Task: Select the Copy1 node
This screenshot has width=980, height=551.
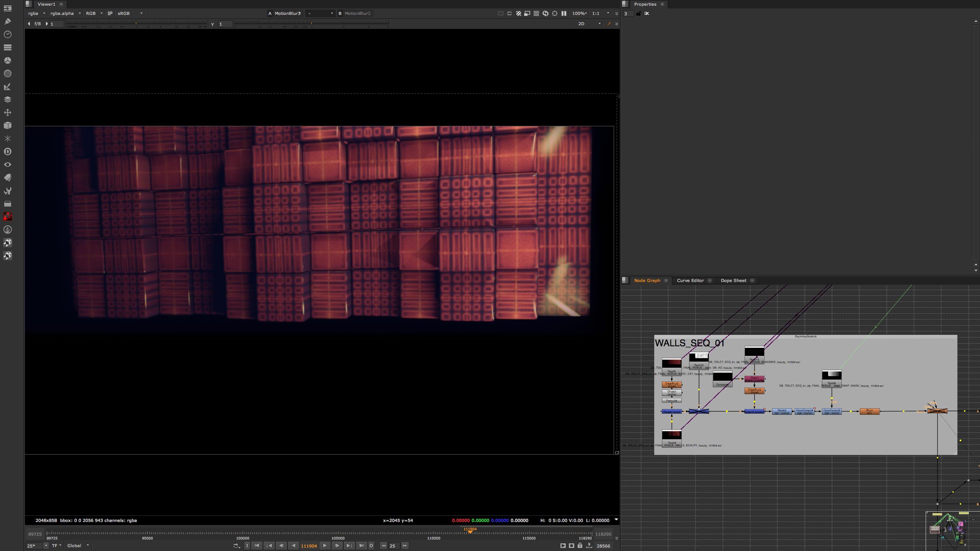Action: click(x=754, y=379)
